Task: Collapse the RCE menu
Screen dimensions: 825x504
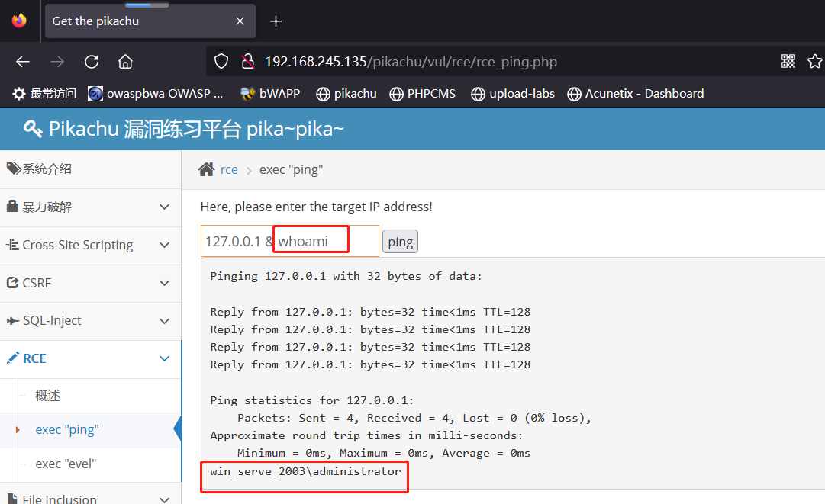Action: tap(91, 358)
